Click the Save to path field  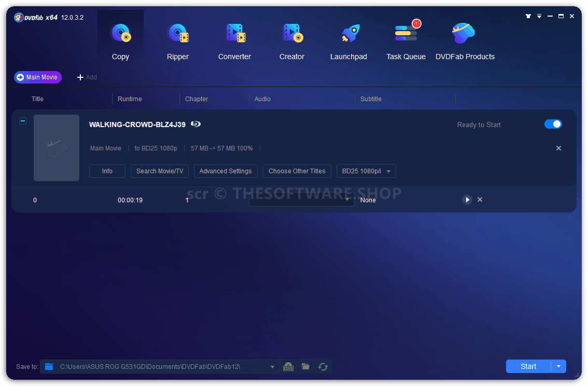160,367
